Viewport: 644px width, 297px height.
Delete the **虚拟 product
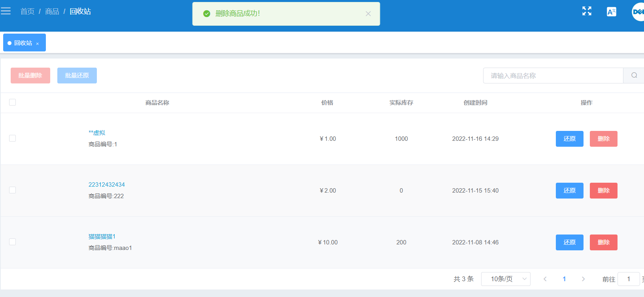[604, 139]
